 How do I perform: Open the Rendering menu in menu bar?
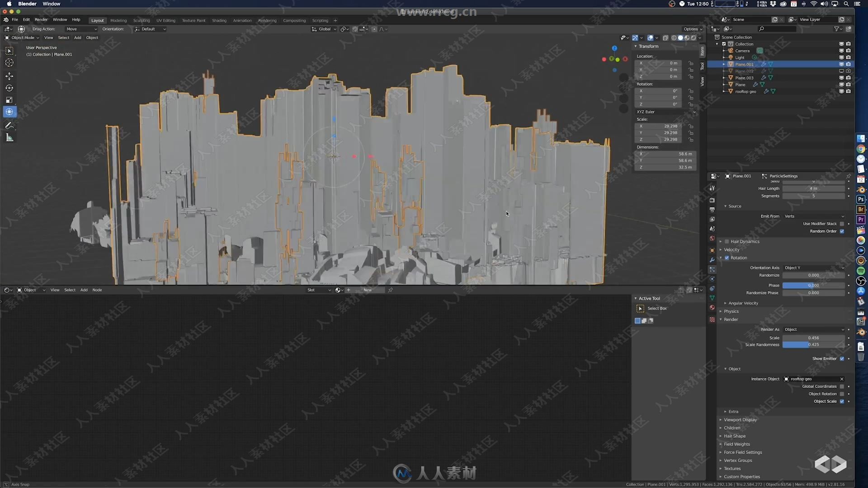[266, 20]
